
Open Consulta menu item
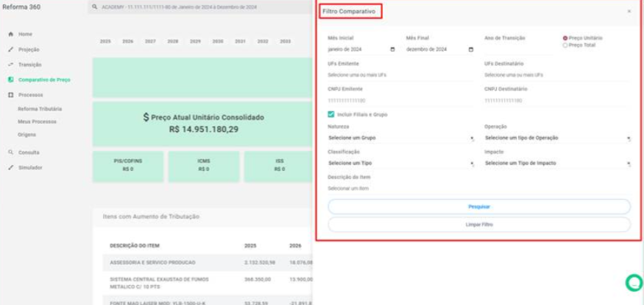(29, 152)
